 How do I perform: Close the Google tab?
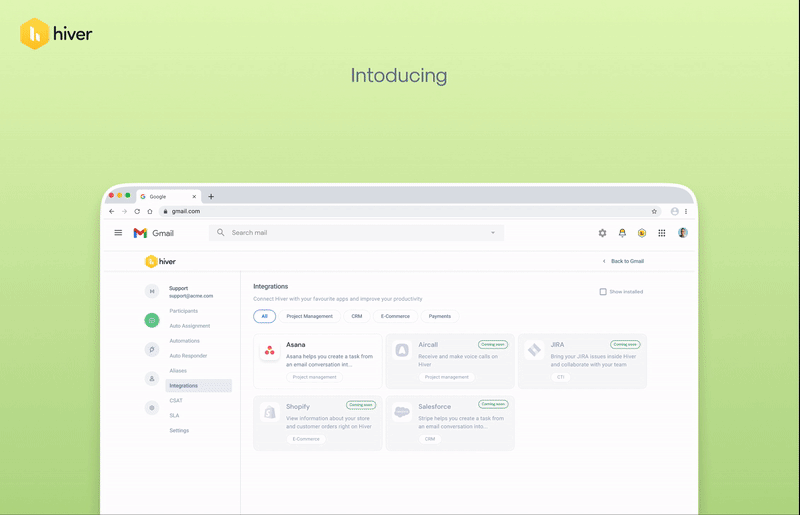(194, 197)
